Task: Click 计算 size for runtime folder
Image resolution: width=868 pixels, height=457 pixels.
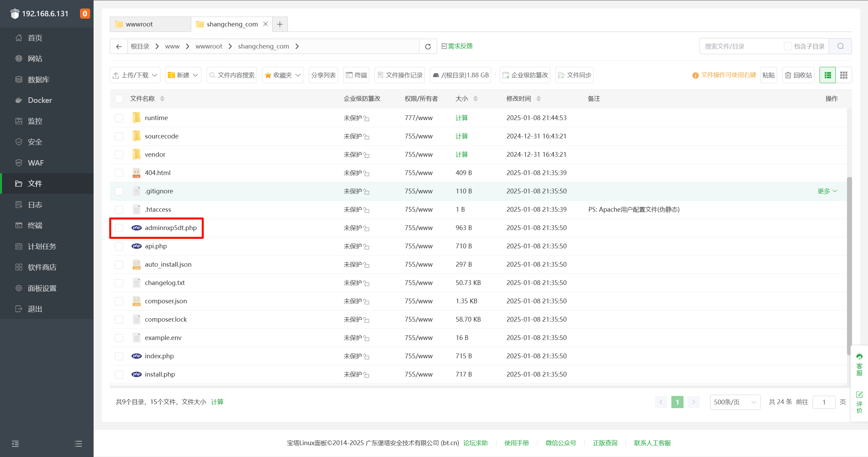Action: [461, 118]
